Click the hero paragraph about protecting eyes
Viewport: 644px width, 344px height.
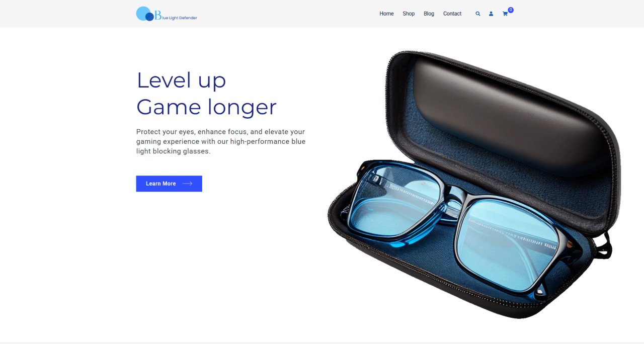(x=221, y=141)
